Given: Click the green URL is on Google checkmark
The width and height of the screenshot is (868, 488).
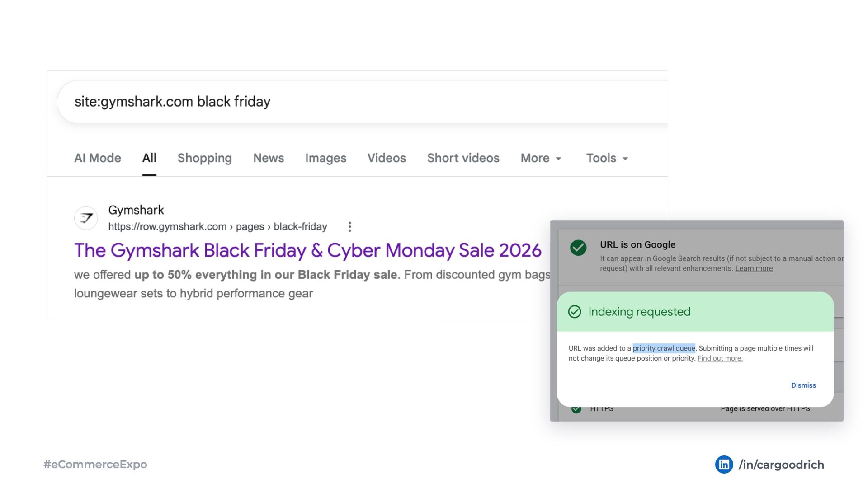Looking at the screenshot, I should (578, 248).
